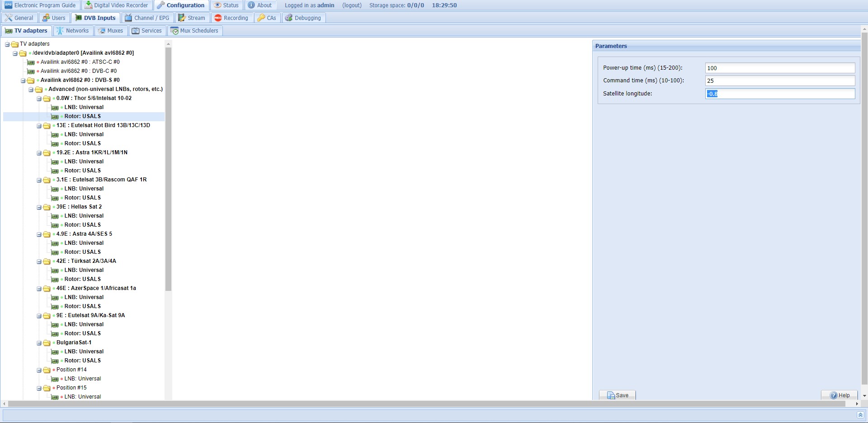Select 9E : Eutelsat 9A/Ka-Sat 9A entry
The width and height of the screenshot is (868, 423).
91,315
